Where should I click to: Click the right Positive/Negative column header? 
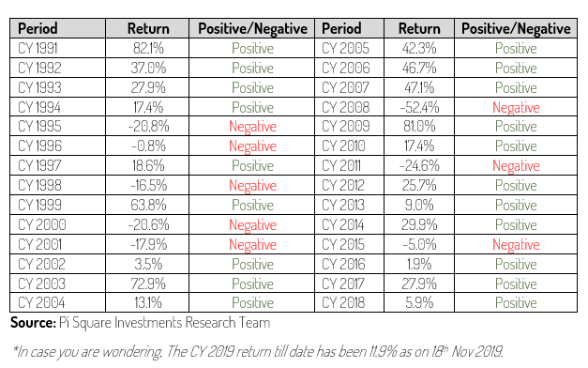(x=516, y=28)
